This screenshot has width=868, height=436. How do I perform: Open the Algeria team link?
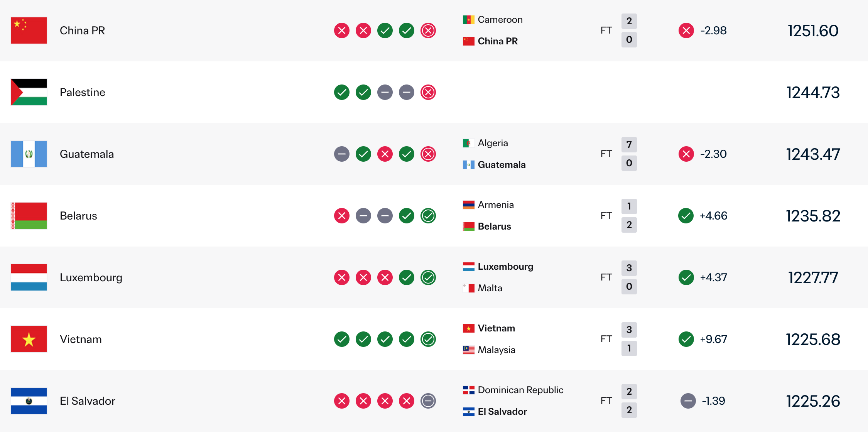(493, 143)
